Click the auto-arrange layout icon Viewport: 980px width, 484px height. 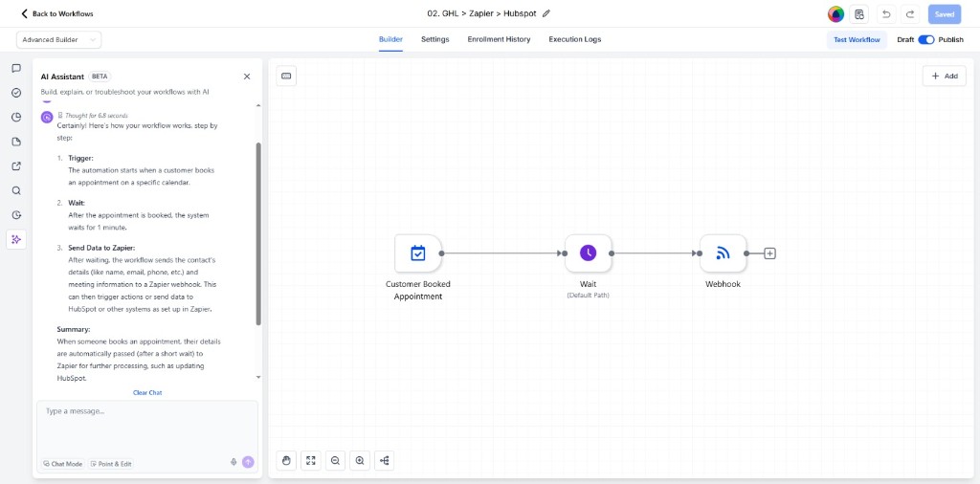(x=385, y=461)
